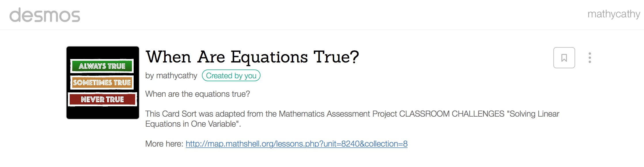Click the "More here:" label

pyautogui.click(x=164, y=144)
